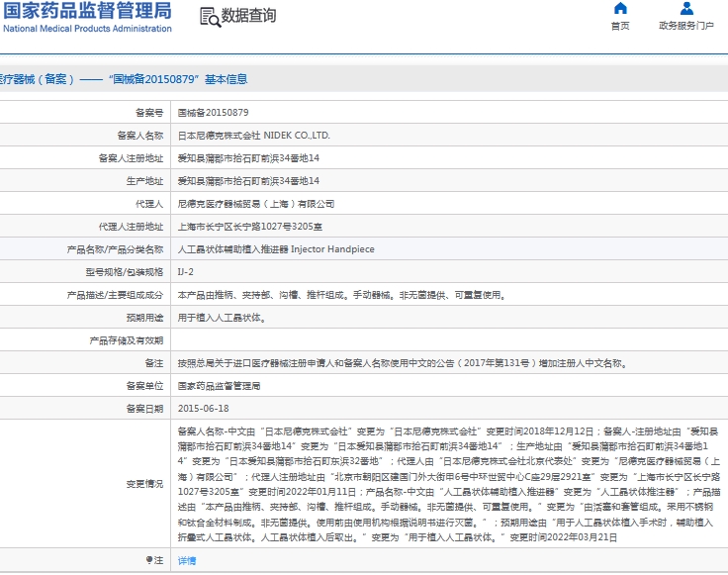Select the 变更情况 change history paragraph

tap(448, 484)
